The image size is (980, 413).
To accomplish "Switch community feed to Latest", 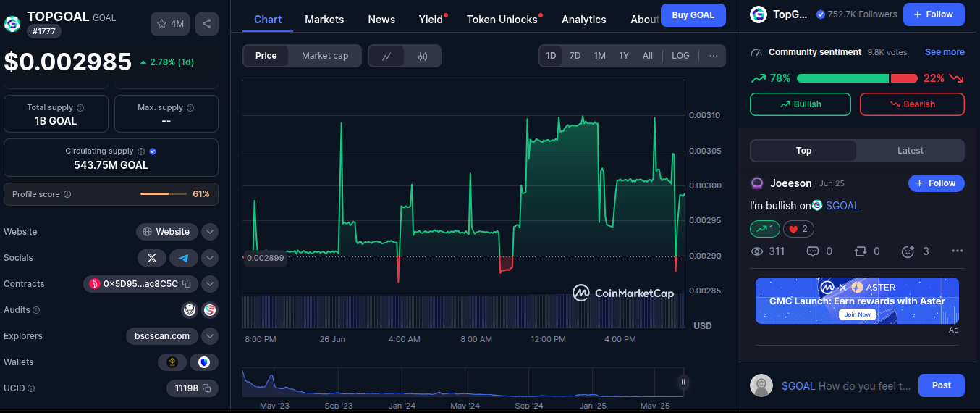I will 911,151.
